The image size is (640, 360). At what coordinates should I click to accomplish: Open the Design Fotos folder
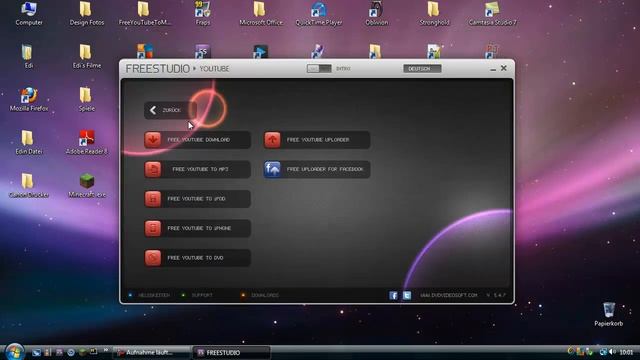[x=87, y=13]
